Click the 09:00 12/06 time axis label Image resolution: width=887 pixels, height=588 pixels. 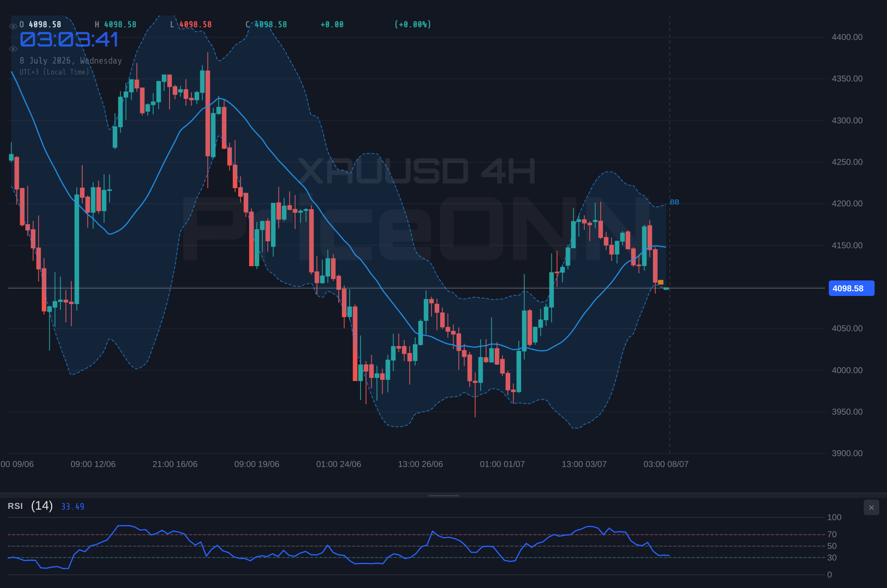(x=93, y=464)
